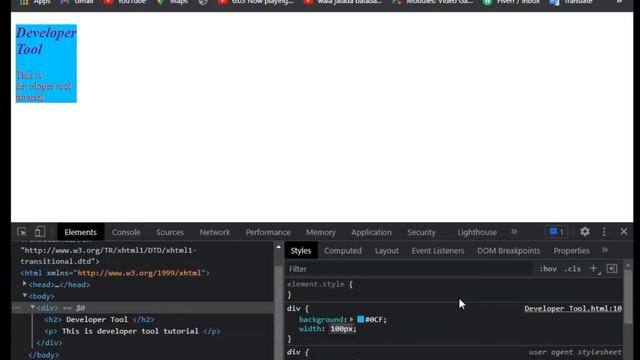Switch to the Elements tab
Image resolution: width=640 pixels, height=360 pixels.
[x=80, y=232]
